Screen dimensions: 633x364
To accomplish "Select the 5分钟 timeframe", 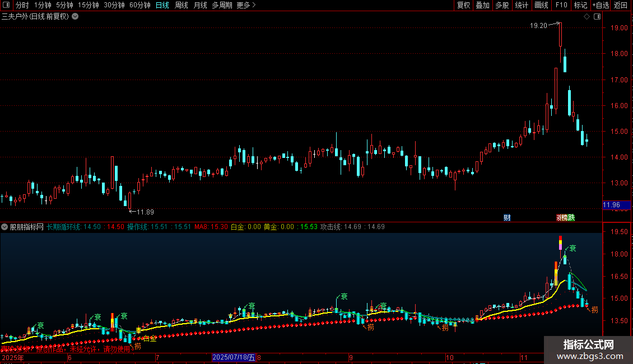I will point(64,5).
